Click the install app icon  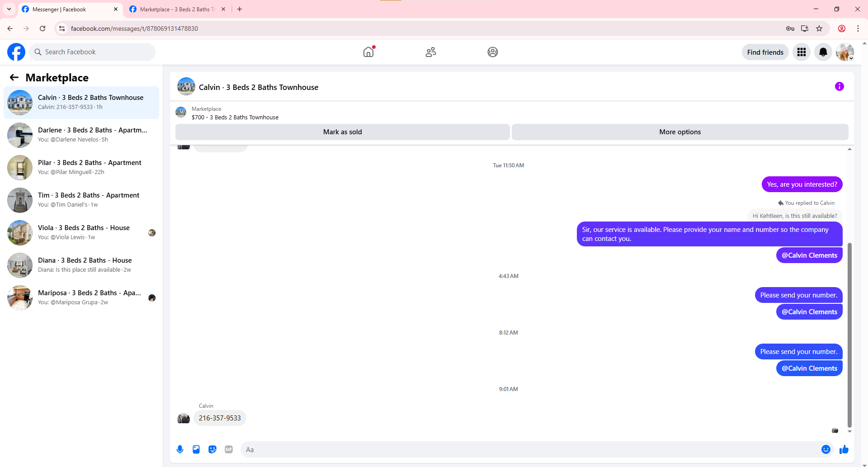tap(805, 28)
